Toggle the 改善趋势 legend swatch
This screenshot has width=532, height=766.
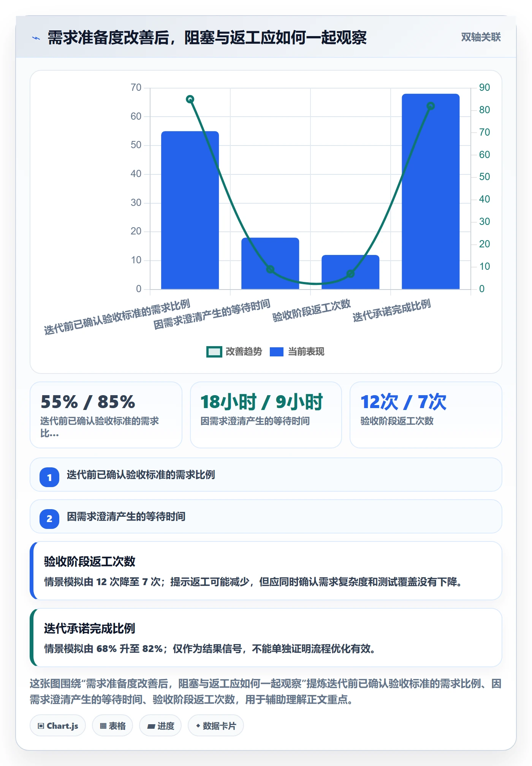coord(214,352)
